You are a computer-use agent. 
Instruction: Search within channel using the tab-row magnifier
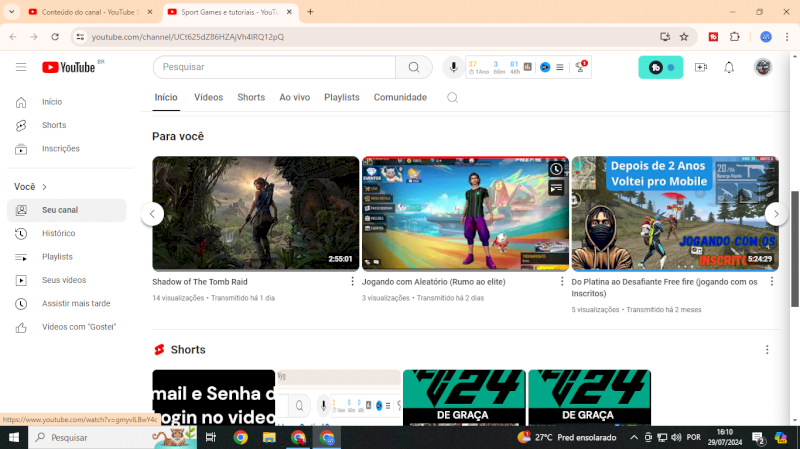pyautogui.click(x=452, y=98)
